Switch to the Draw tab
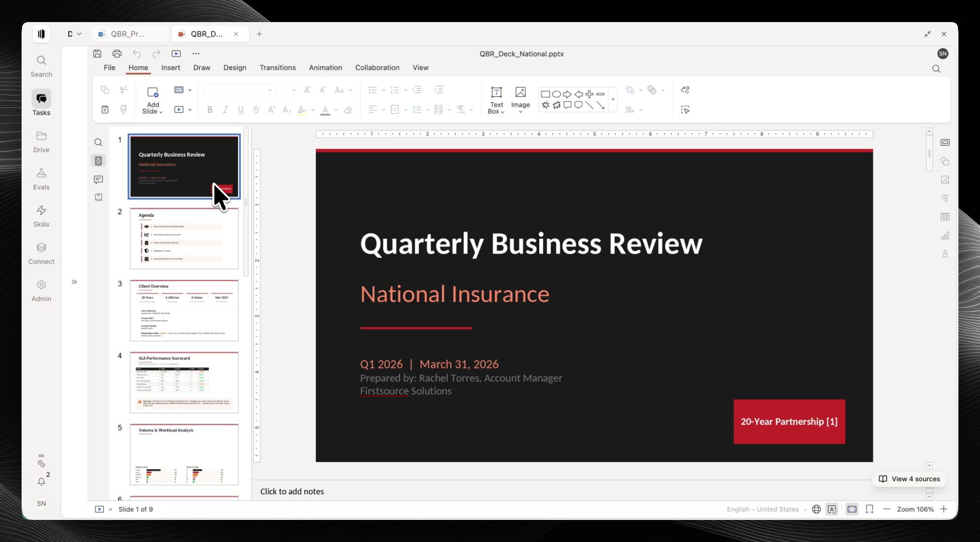Image resolution: width=980 pixels, height=542 pixels. 202,68
